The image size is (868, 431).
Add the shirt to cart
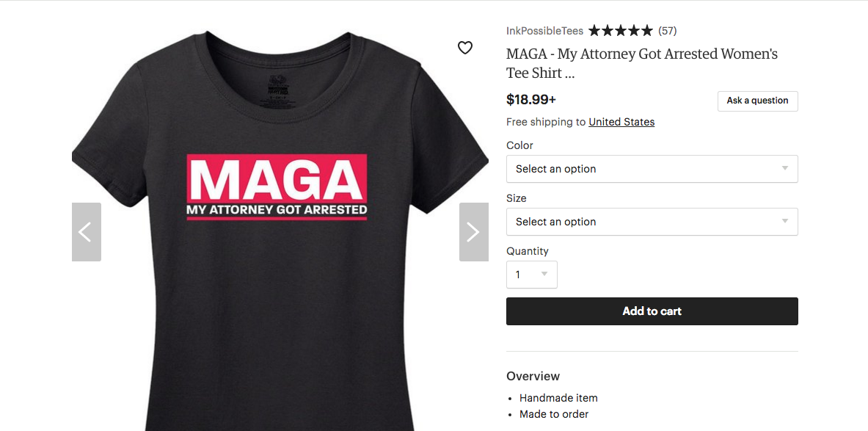(652, 311)
